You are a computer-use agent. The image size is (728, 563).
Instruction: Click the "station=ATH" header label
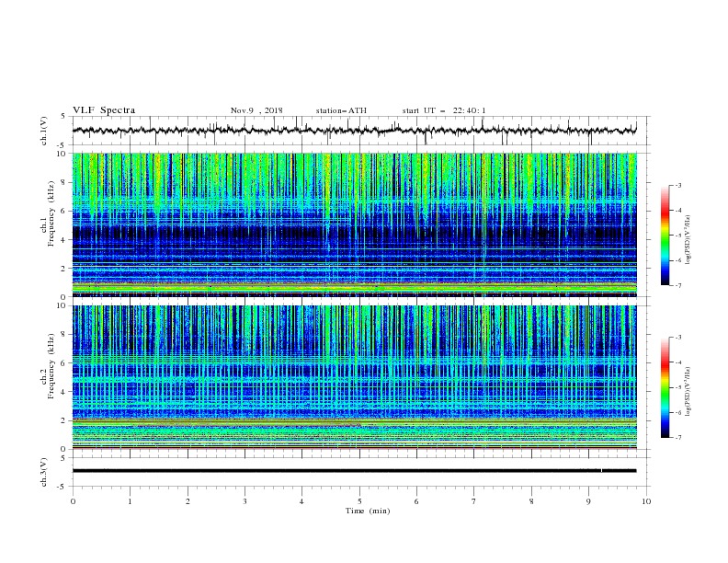341,110
